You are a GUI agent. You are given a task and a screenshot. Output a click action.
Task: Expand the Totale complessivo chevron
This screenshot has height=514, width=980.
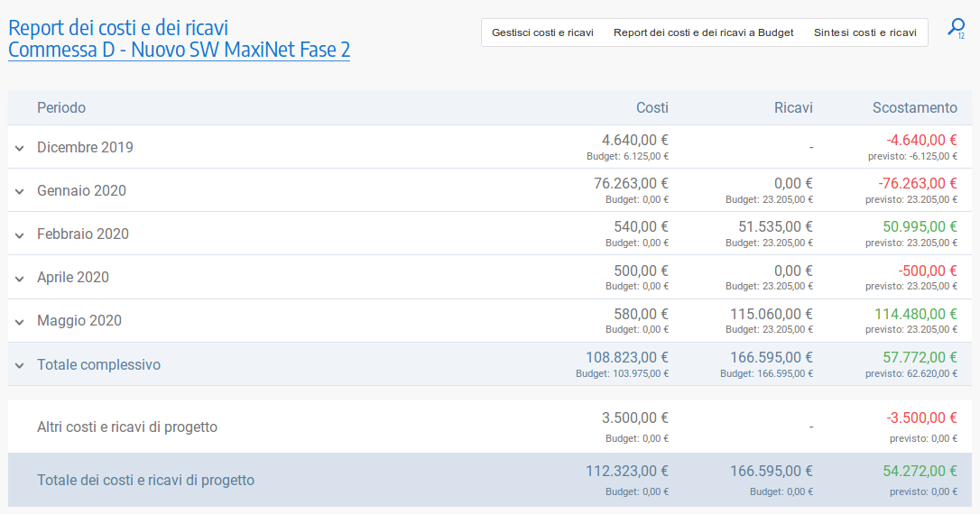pyautogui.click(x=20, y=365)
